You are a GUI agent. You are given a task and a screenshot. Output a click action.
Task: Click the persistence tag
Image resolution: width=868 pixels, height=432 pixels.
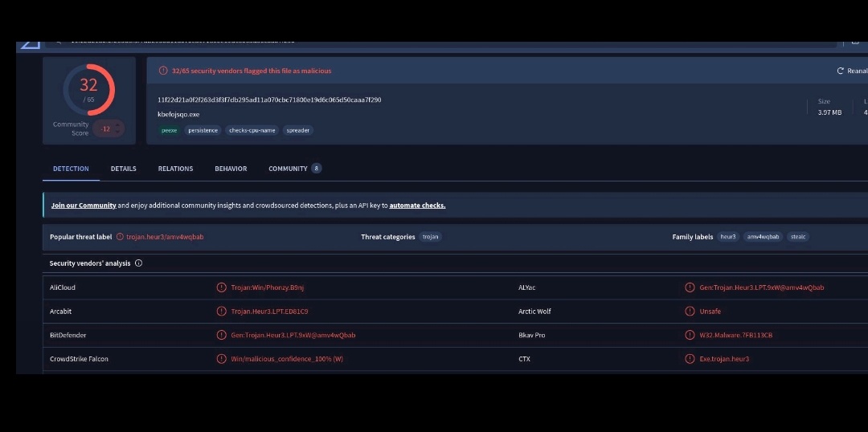[x=203, y=131]
